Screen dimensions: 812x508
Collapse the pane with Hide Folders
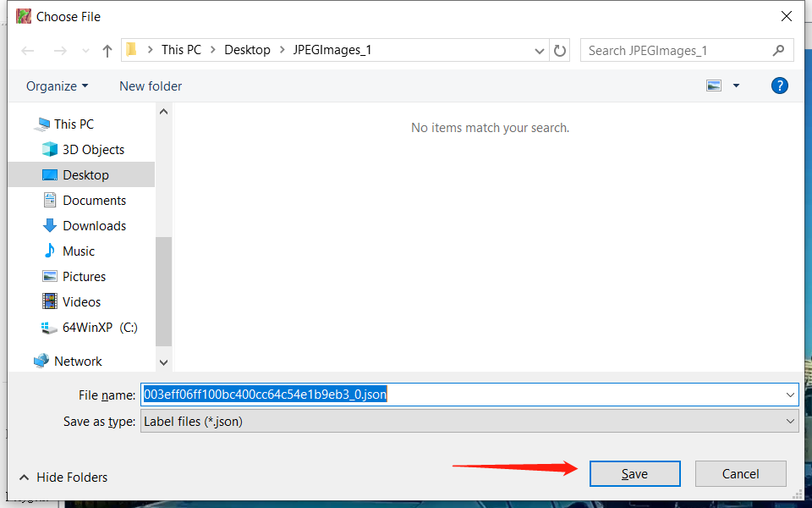coord(63,477)
